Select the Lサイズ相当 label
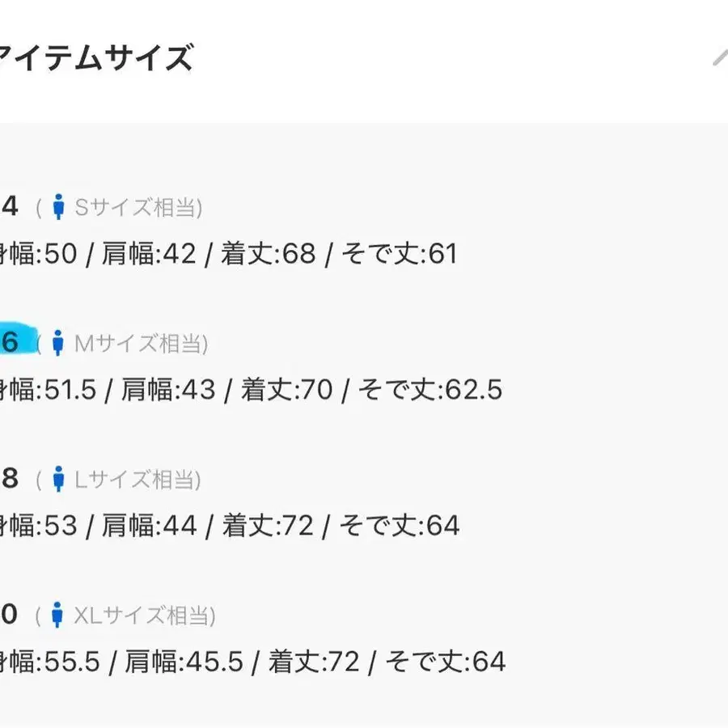Screen dimensions: 728x728 point(138,480)
